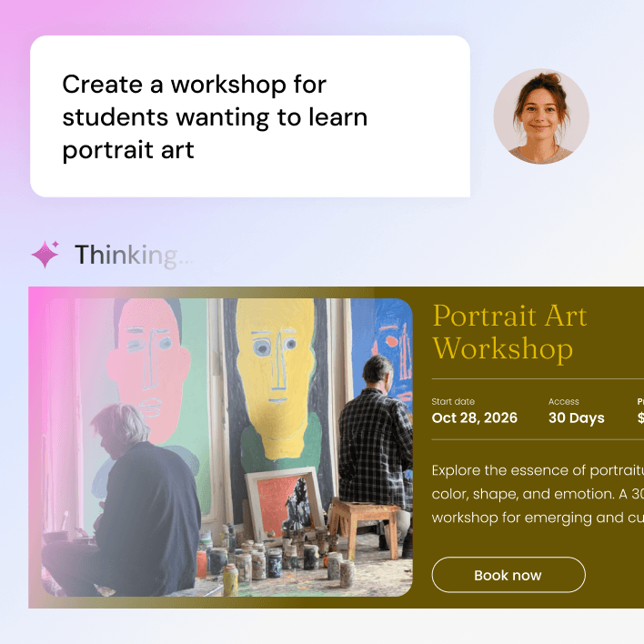644x644 pixels.
Task: Click the pink sparkle AI icon
Action: [45, 254]
